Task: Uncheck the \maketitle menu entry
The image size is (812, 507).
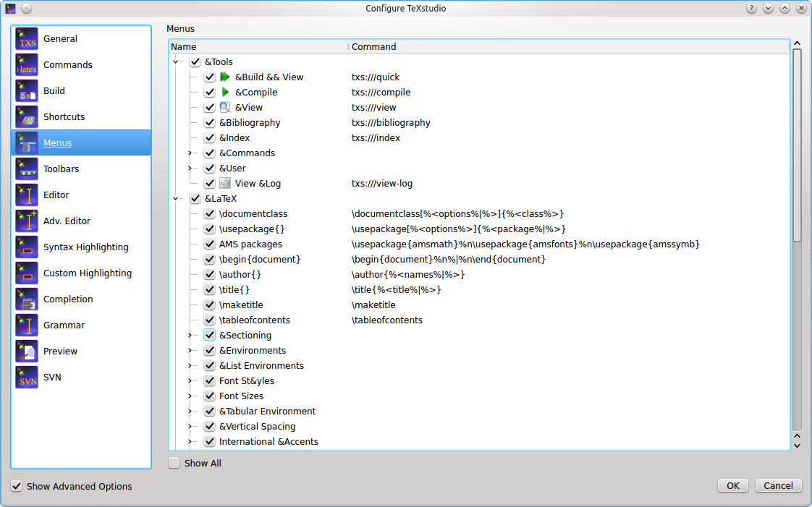Action: pos(209,304)
